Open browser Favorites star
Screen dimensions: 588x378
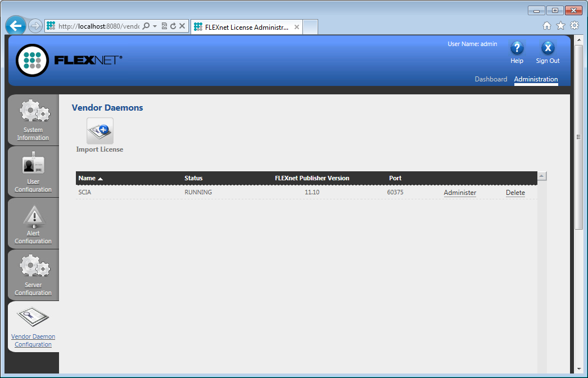pos(560,25)
